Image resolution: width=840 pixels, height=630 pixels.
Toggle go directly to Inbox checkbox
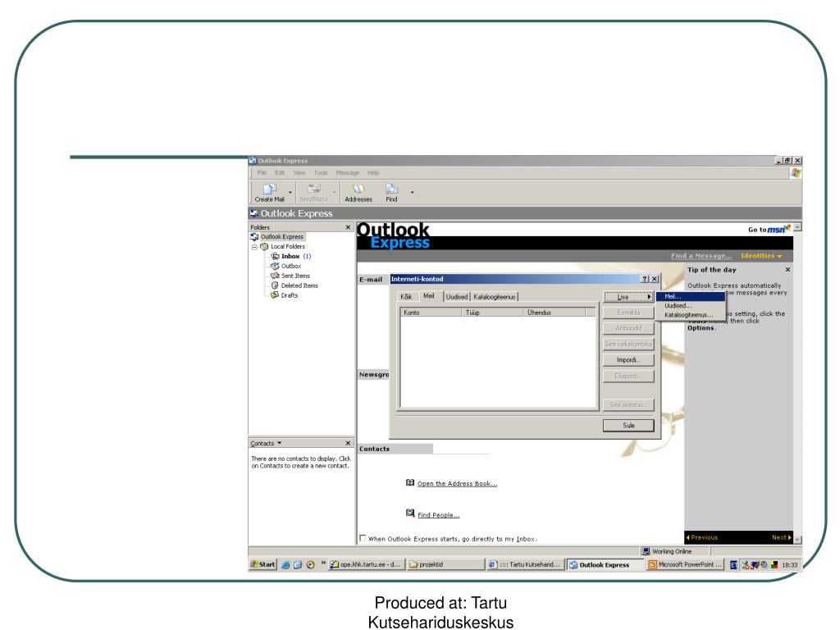click(x=363, y=538)
